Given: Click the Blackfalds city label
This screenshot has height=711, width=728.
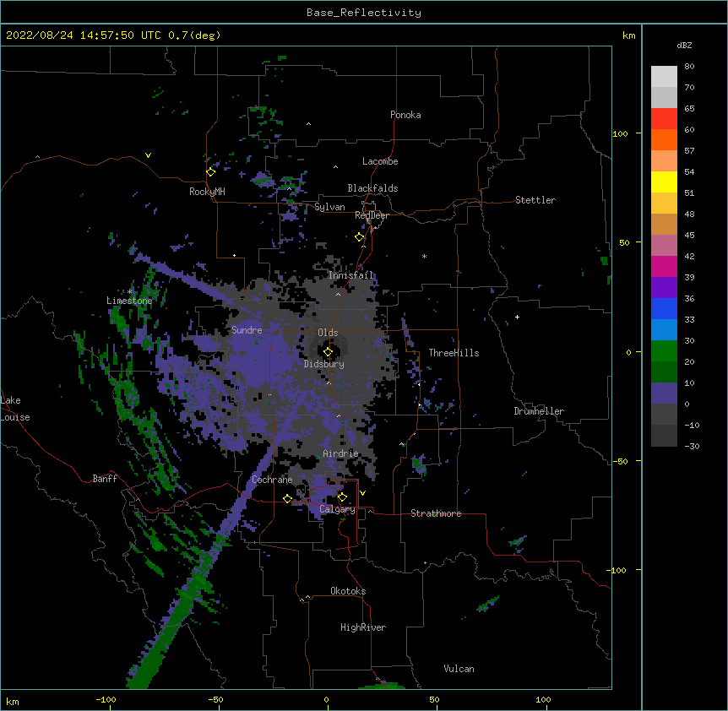Looking at the screenshot, I should (x=372, y=188).
